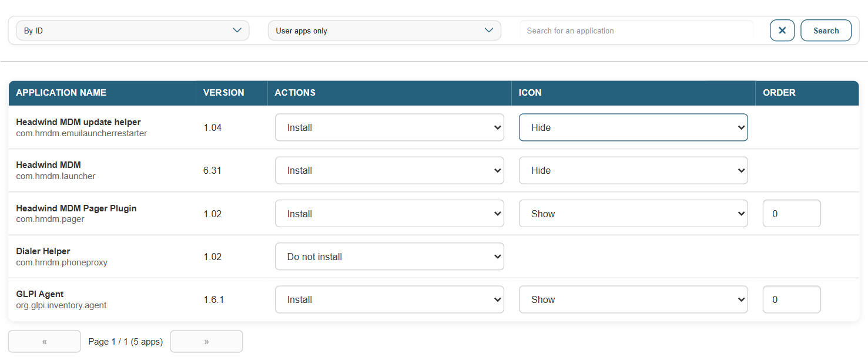Viewport: 868px width, 364px height.
Task: Open the By ID filter dropdown
Action: point(133,31)
